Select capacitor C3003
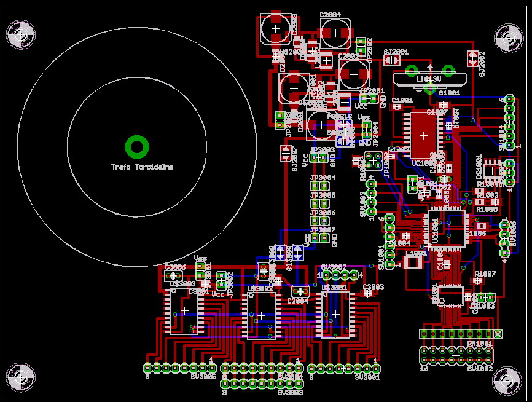532x402 pixels. (368, 293)
